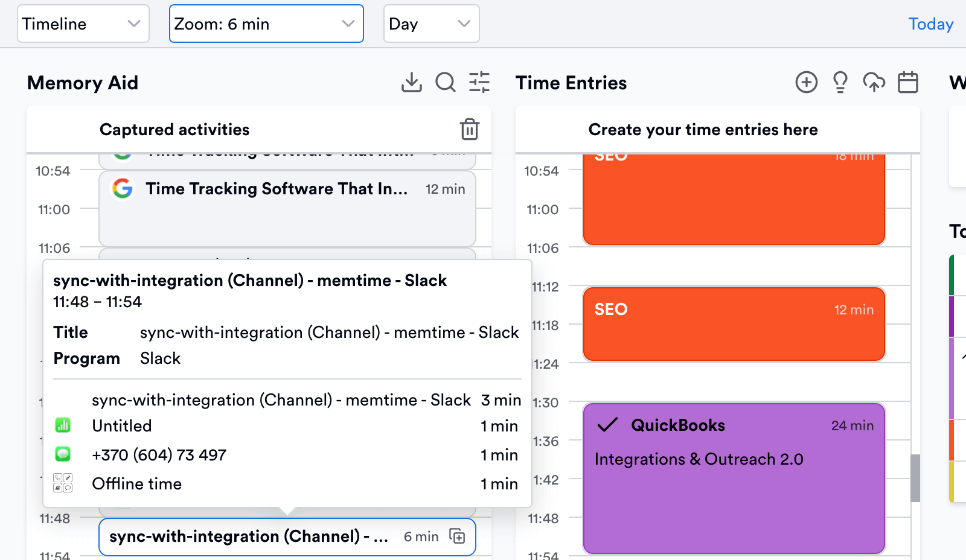966x560 pixels.
Task: Open the Timeline view dropdown
Action: click(x=83, y=24)
